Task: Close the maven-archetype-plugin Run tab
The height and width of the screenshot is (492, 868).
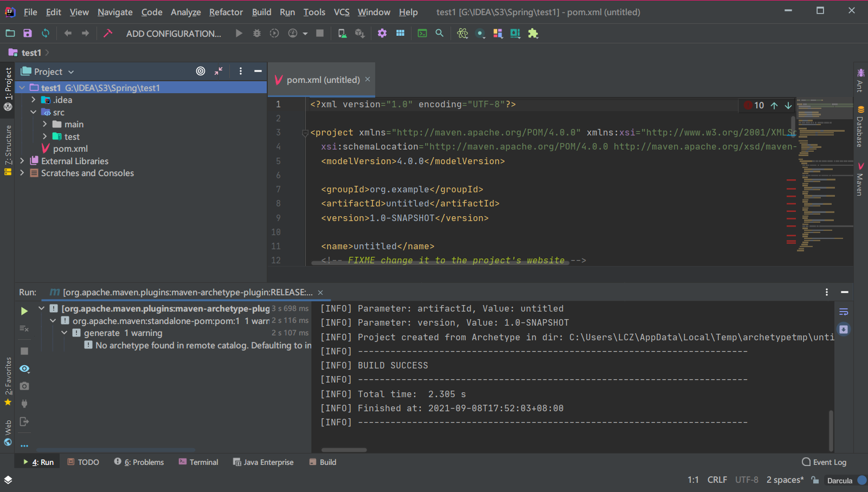Action: pos(320,293)
